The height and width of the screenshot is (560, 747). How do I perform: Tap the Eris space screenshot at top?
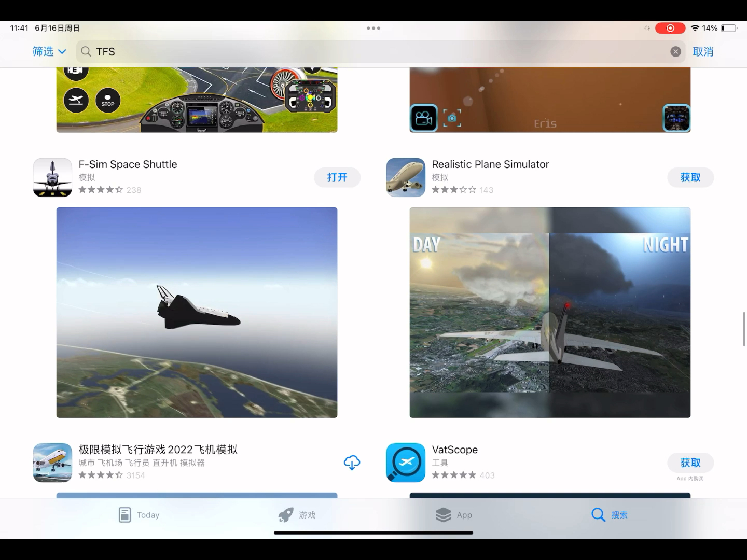550,100
